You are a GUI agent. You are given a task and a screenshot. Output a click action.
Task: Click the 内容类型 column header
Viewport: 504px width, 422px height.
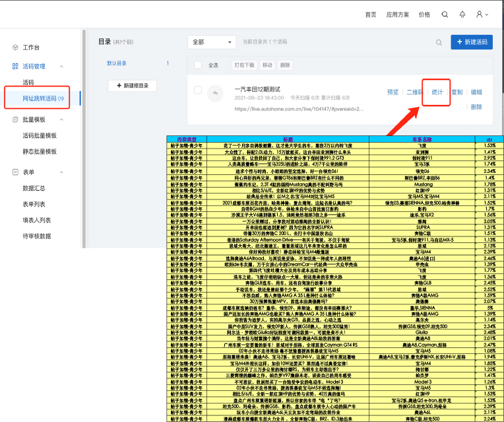(x=187, y=139)
